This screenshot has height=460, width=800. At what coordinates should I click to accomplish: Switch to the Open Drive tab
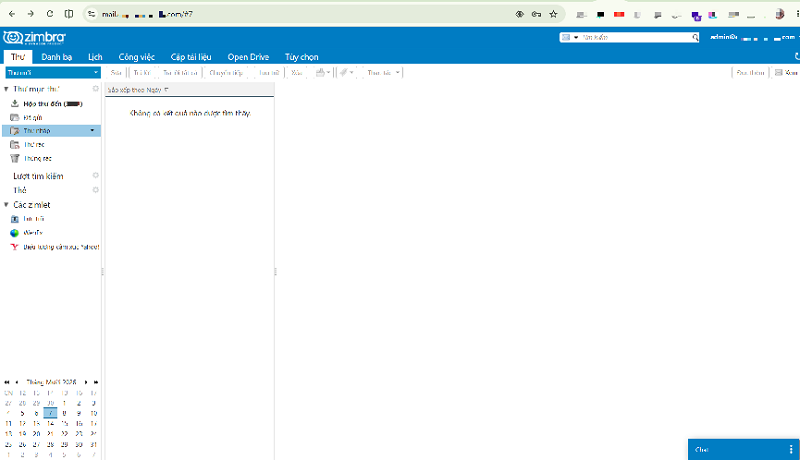pyautogui.click(x=248, y=57)
